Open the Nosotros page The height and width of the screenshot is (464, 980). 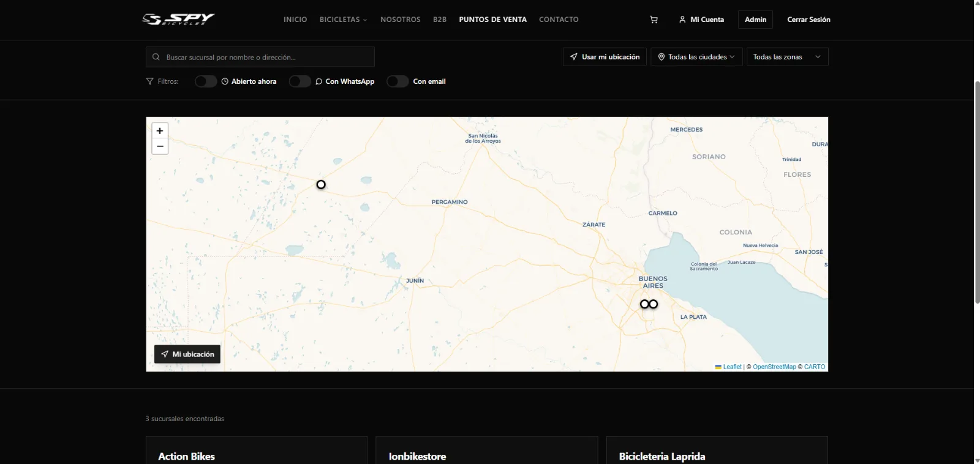pos(401,20)
